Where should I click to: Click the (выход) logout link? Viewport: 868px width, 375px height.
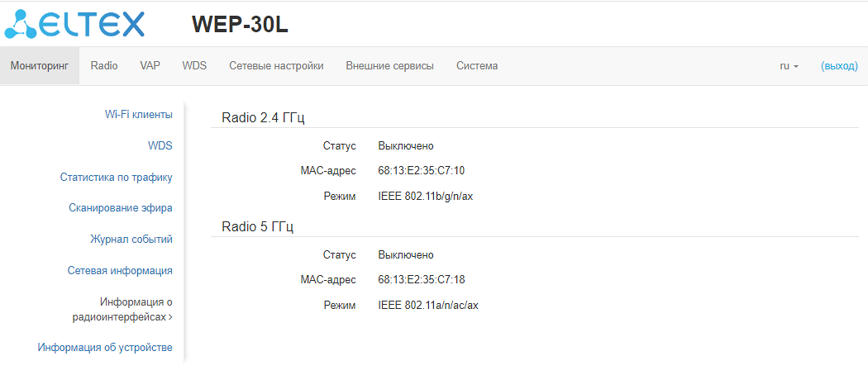(839, 66)
